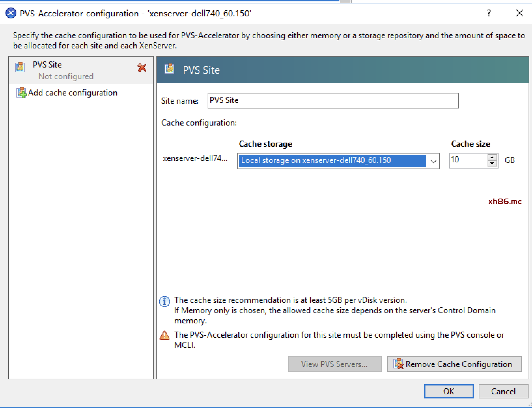
Task: Click the orange warning triangle icon
Action: (x=165, y=336)
